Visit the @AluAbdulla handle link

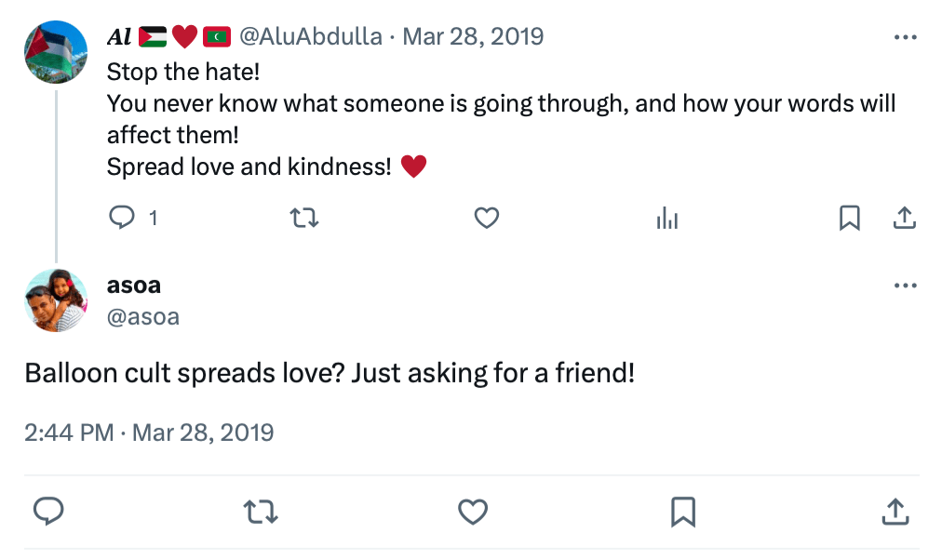coord(311,37)
